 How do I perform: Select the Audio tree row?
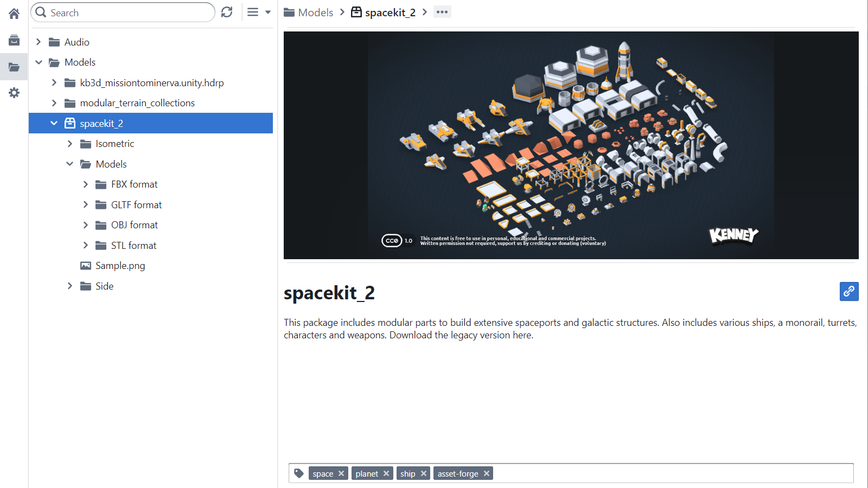(x=151, y=42)
